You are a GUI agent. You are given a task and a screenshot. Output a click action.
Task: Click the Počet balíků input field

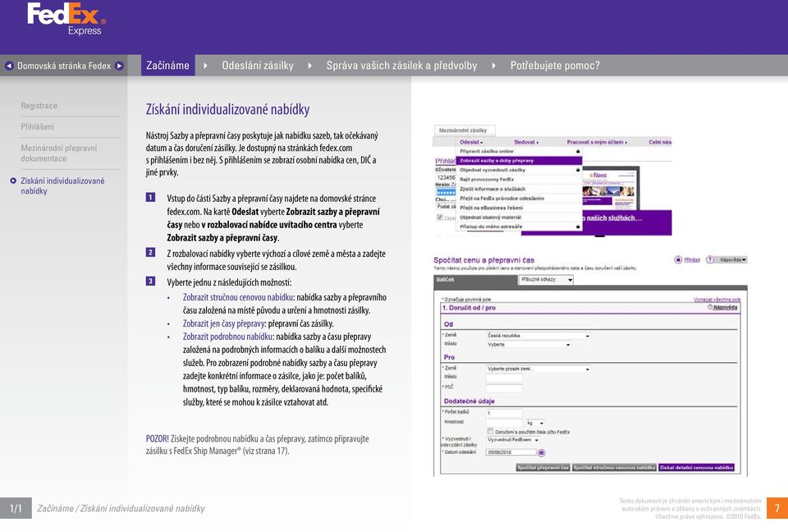504,413
